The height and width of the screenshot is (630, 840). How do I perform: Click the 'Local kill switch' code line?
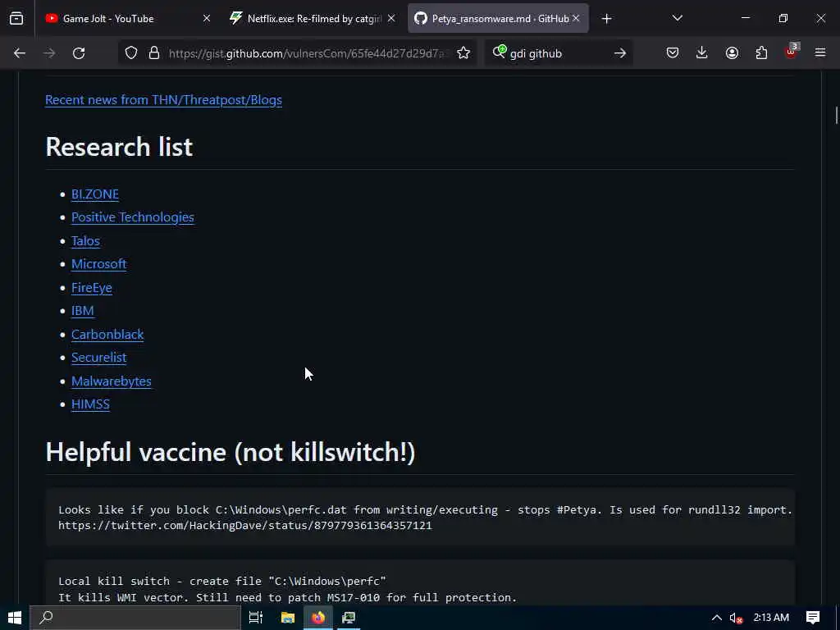tap(222, 582)
